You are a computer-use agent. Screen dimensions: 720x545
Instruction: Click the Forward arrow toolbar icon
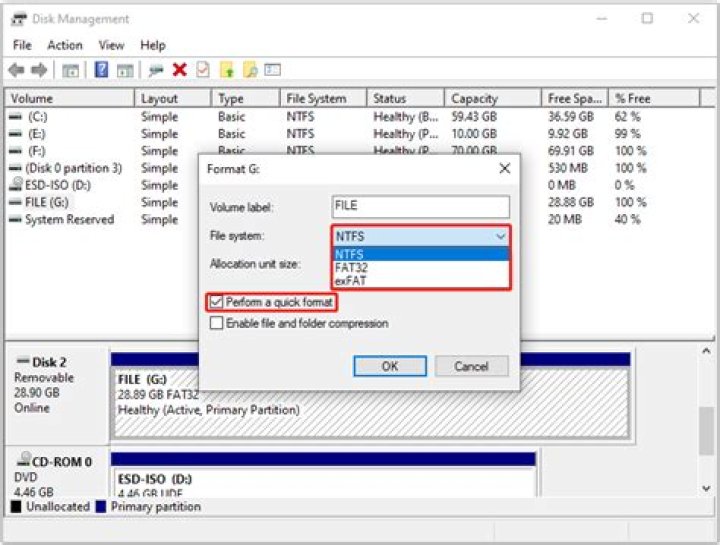[39, 70]
